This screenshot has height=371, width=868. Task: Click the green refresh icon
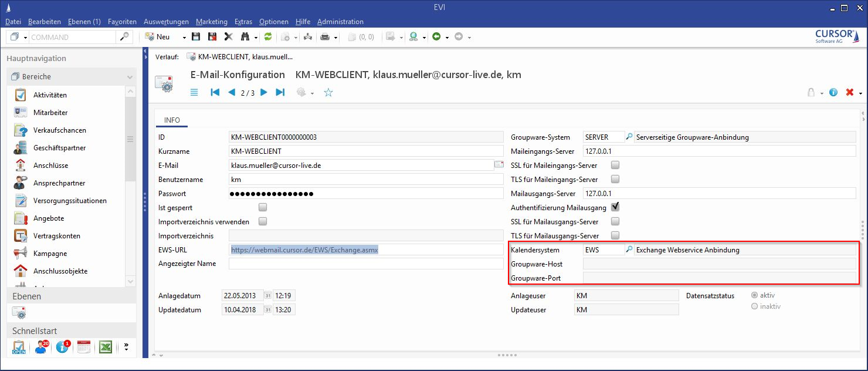click(x=268, y=37)
